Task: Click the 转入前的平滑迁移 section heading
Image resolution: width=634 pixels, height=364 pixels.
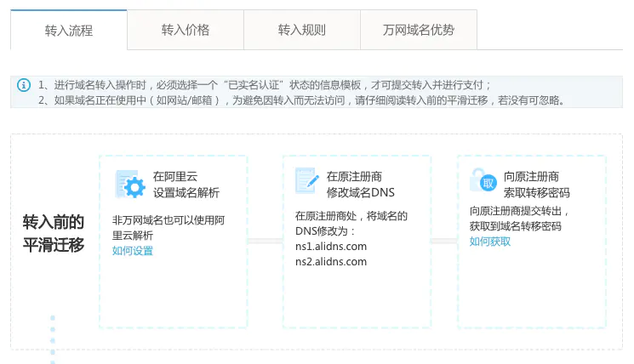Action: tap(53, 235)
